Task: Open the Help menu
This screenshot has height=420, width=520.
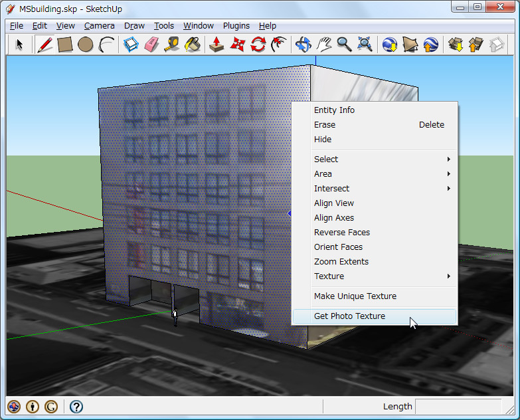Action: tap(267, 25)
